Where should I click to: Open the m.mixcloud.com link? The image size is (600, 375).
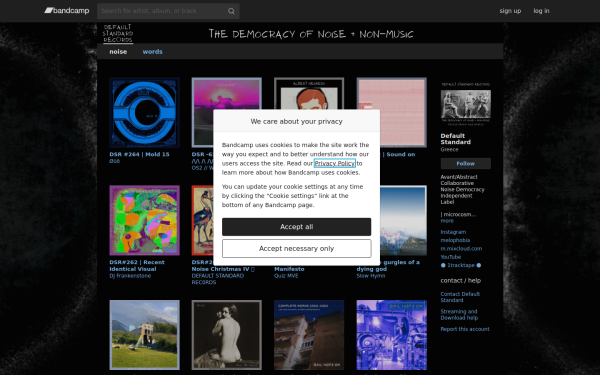pyautogui.click(x=461, y=249)
